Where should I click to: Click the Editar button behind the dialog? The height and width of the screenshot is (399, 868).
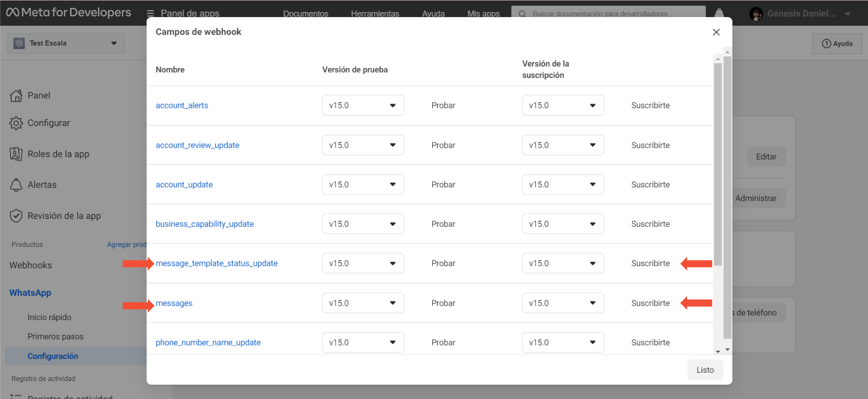[766, 157]
